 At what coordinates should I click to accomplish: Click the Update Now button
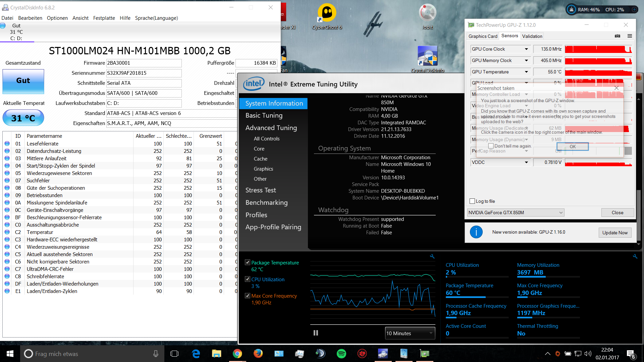[x=614, y=233]
